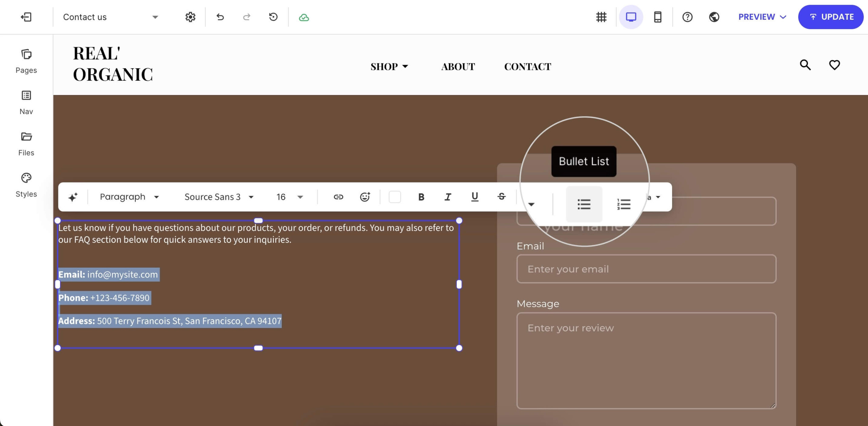Toggle strikethrough formatting
Screen dimensions: 868x426
point(501,196)
